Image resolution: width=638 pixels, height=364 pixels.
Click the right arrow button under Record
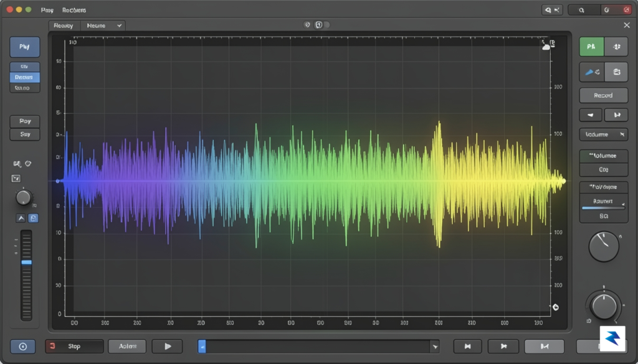[616, 115]
